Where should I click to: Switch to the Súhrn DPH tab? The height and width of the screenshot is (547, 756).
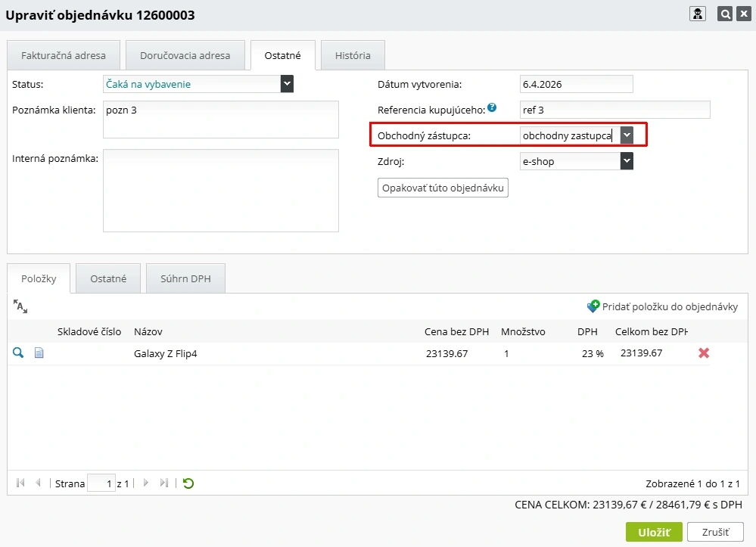pos(185,278)
